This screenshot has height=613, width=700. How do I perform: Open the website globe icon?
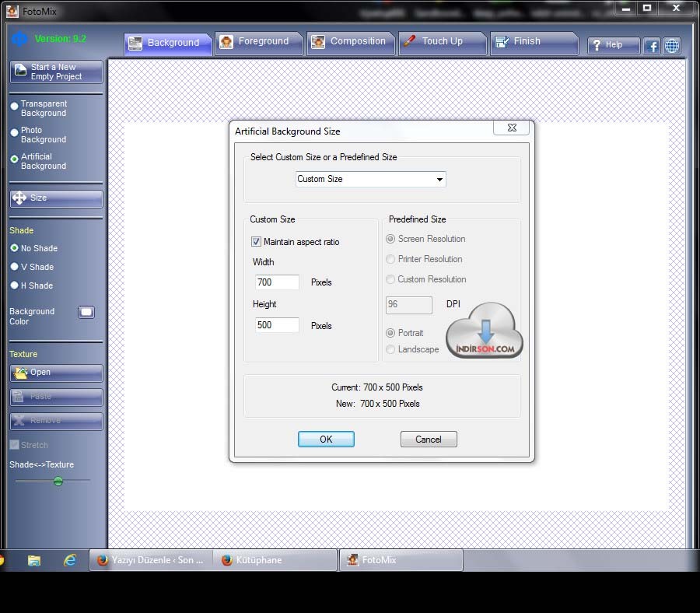[x=672, y=46]
